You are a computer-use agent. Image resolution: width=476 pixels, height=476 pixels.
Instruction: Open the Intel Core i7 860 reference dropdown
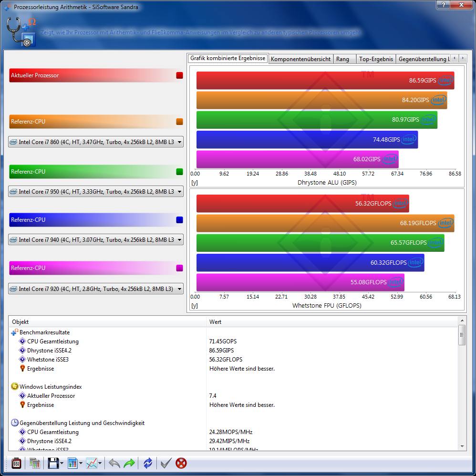click(x=95, y=142)
